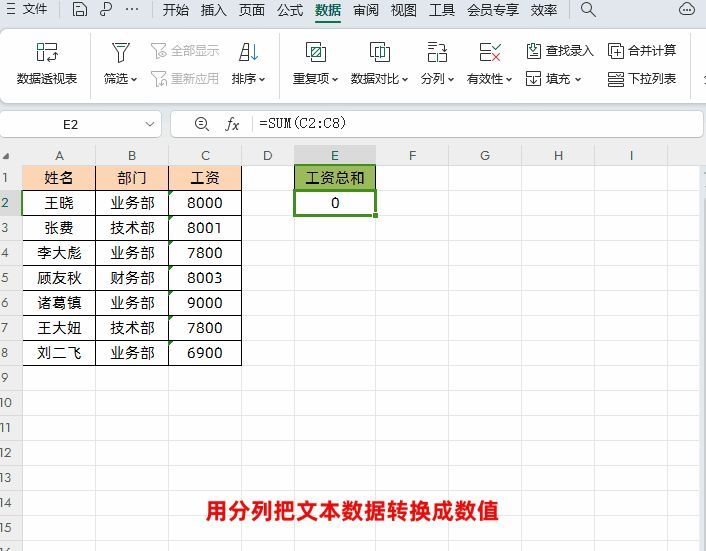Click the cloud chat icon at top right
Viewport: 706px width, 551px height.
tap(687, 9)
